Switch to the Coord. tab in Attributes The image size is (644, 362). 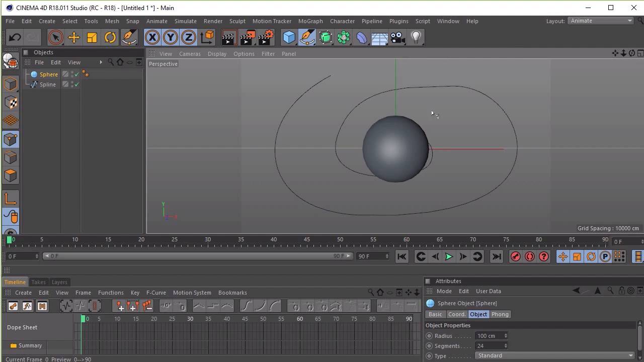(x=456, y=314)
